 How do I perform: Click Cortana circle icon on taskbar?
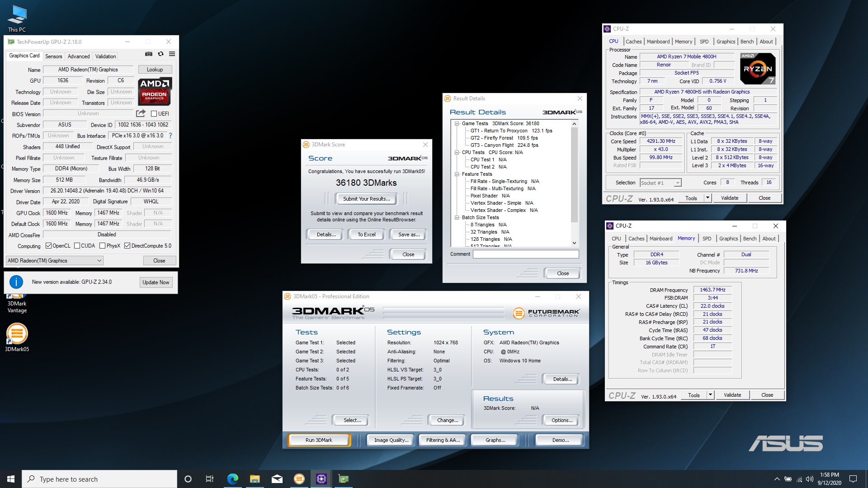(x=188, y=479)
